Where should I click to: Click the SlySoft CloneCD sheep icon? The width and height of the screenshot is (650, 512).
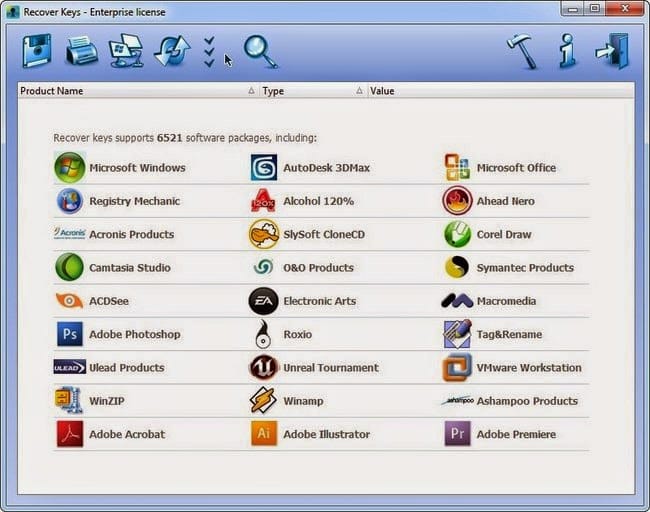coord(264,234)
